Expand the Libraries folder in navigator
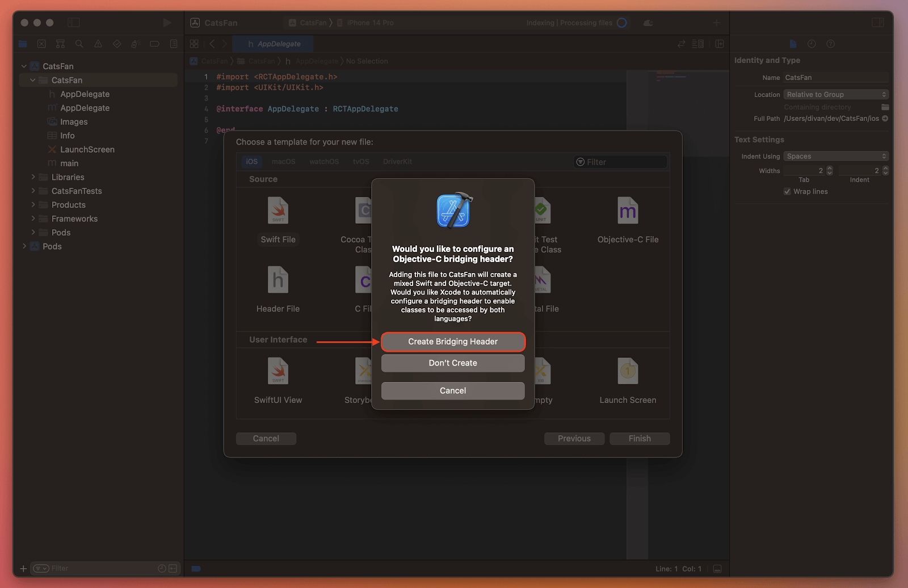Image resolution: width=908 pixels, height=588 pixels. [x=33, y=177]
